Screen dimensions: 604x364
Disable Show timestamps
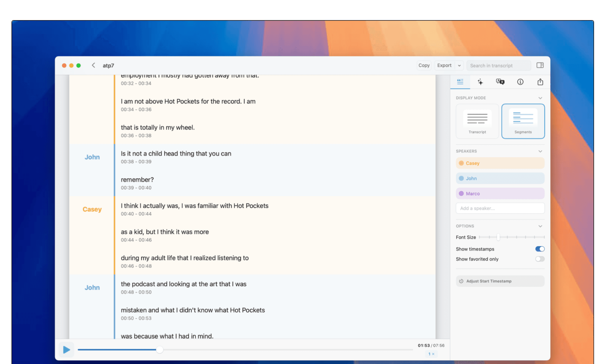click(540, 249)
